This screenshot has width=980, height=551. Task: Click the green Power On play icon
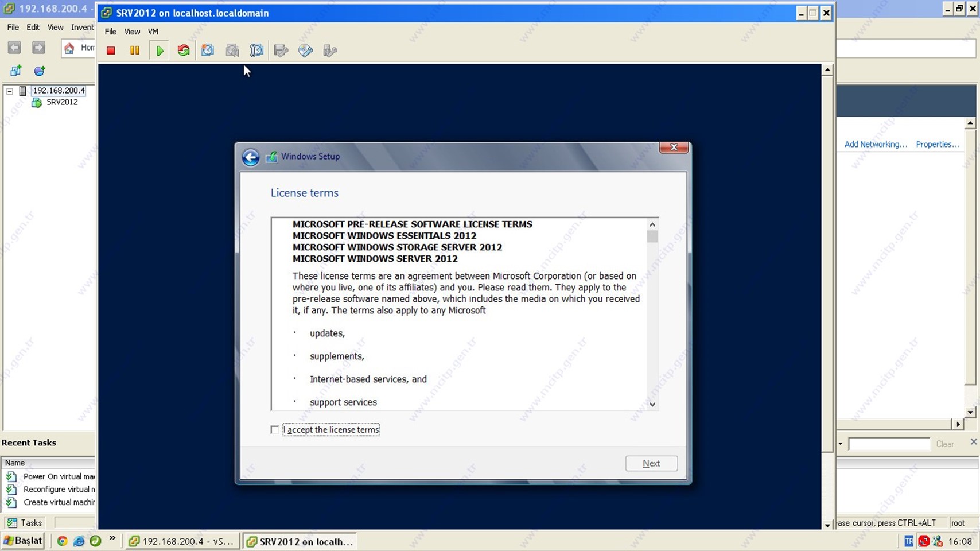pos(160,51)
